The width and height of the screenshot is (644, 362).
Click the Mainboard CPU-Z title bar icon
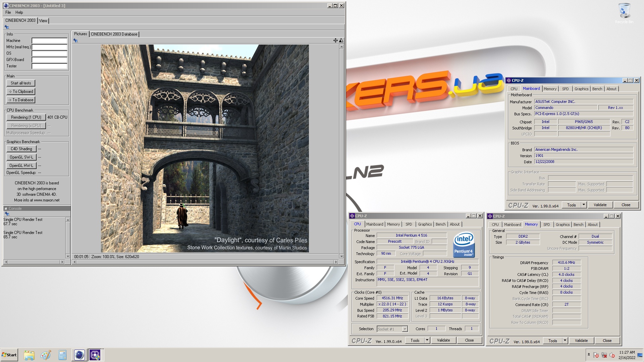tap(508, 80)
